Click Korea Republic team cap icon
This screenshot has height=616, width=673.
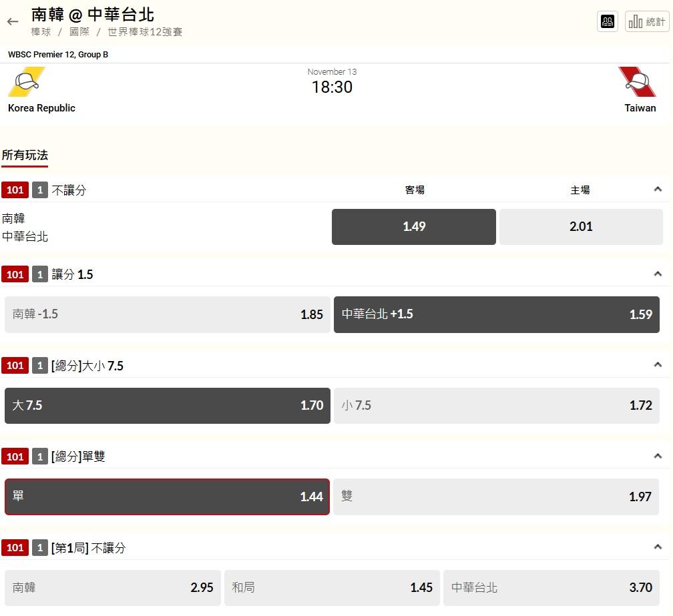pos(27,83)
